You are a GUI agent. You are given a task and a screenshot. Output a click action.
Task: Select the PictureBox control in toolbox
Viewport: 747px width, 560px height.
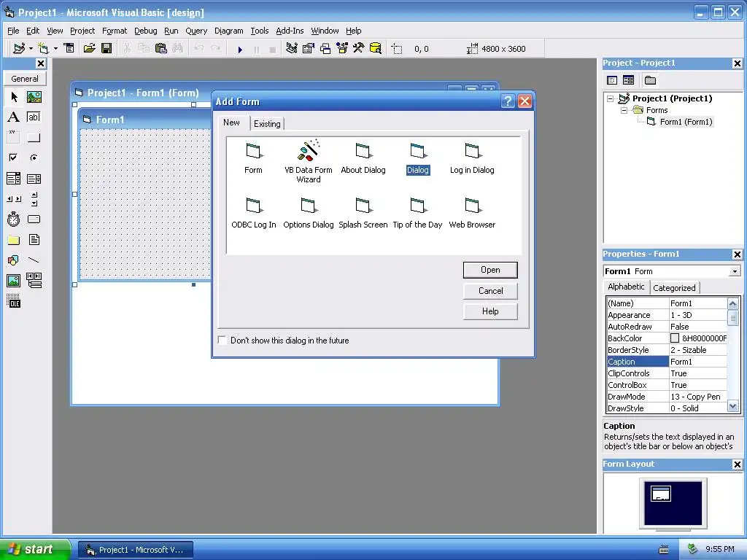point(34,97)
